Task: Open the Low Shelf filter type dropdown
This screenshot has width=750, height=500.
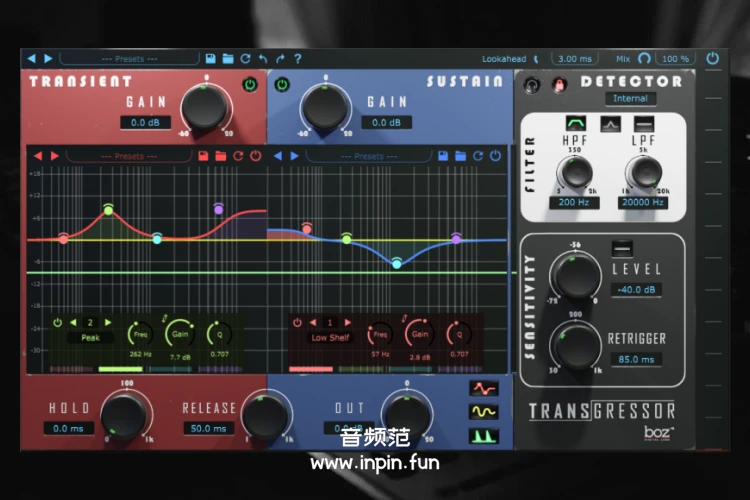Action: (330, 338)
